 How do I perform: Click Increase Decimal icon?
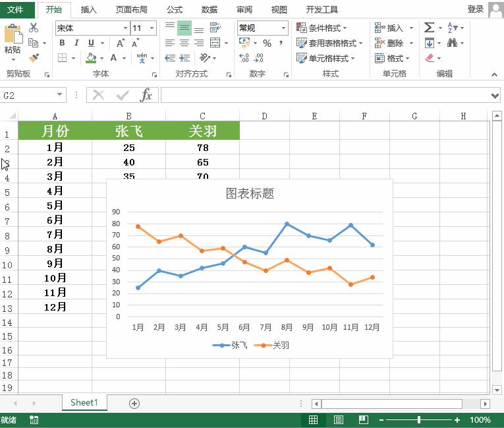tap(244, 58)
